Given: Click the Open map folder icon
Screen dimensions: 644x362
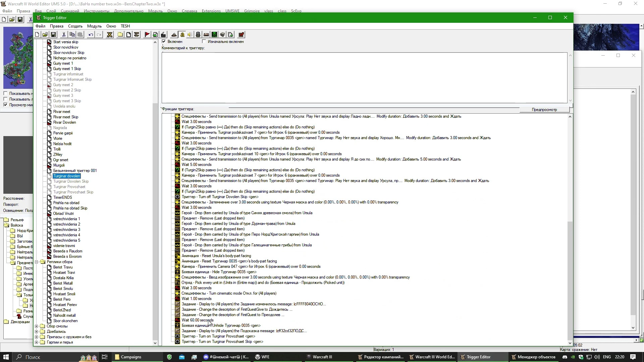Looking at the screenshot, I should (x=45, y=35).
